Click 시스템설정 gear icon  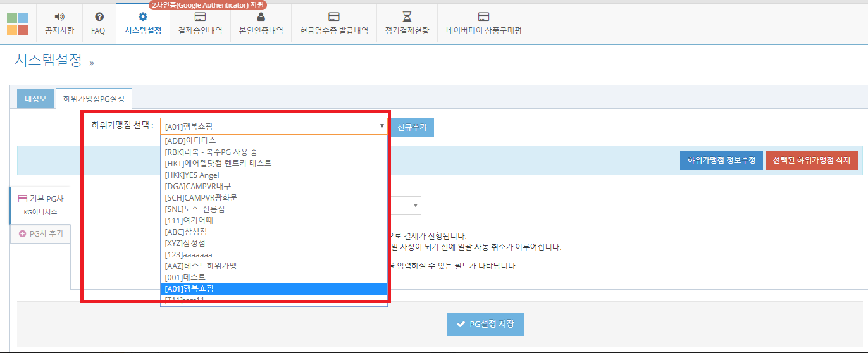pos(143,16)
